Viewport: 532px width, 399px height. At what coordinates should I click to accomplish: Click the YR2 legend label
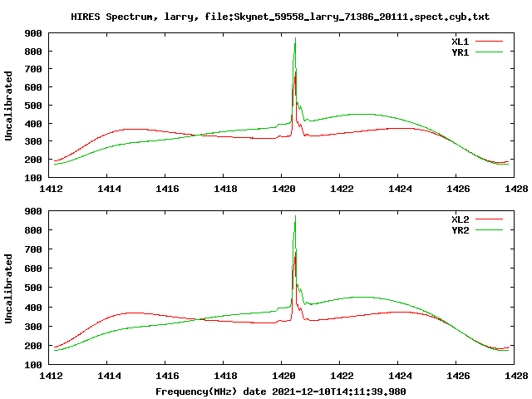460,230
